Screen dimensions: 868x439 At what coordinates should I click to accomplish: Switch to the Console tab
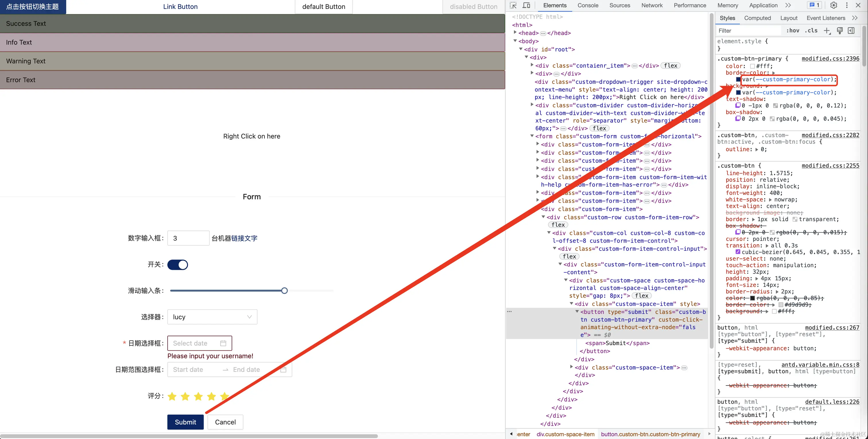click(x=588, y=5)
